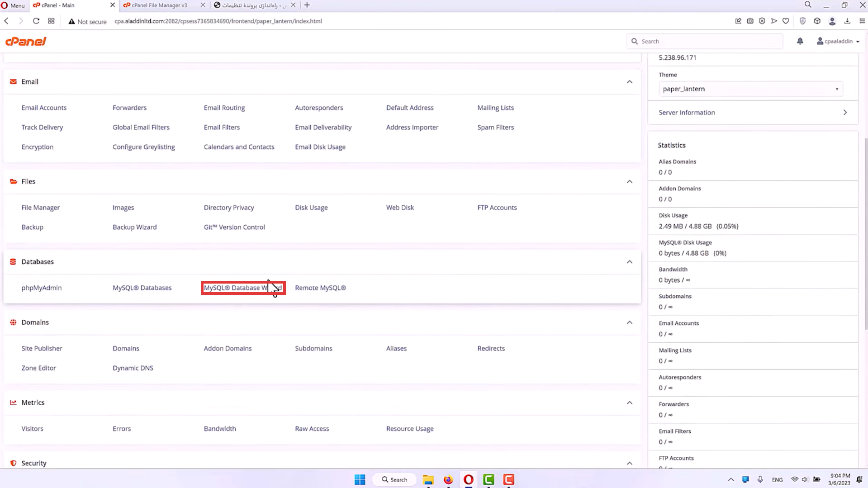Open Addon Domains
Screen dimensions: 868x488
point(228,348)
